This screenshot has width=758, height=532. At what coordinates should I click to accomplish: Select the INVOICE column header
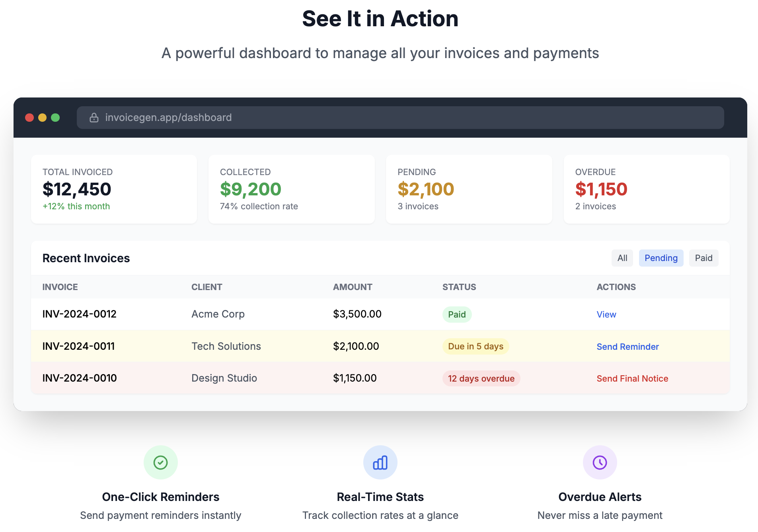click(60, 287)
